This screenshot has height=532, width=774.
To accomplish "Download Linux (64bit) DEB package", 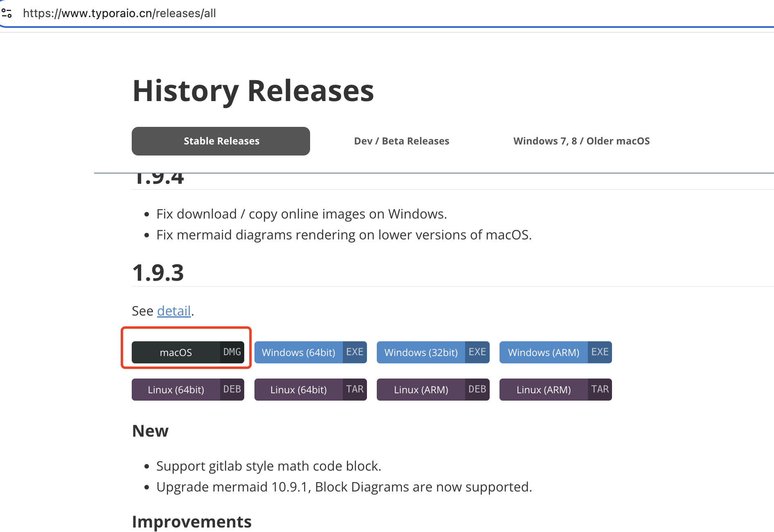I will pos(188,390).
